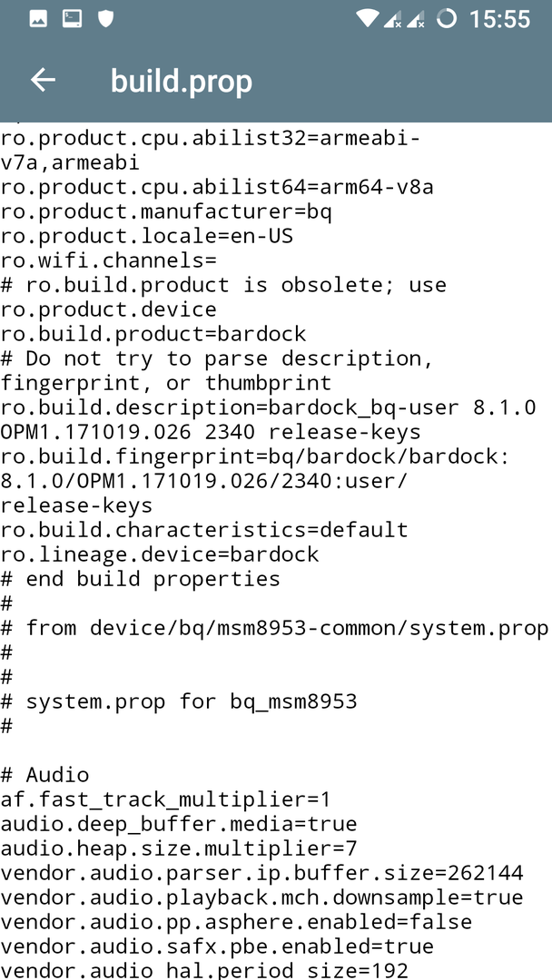Tap the ro.product.locale=en-US line
This screenshot has height=980, width=552.
pyautogui.click(x=147, y=236)
